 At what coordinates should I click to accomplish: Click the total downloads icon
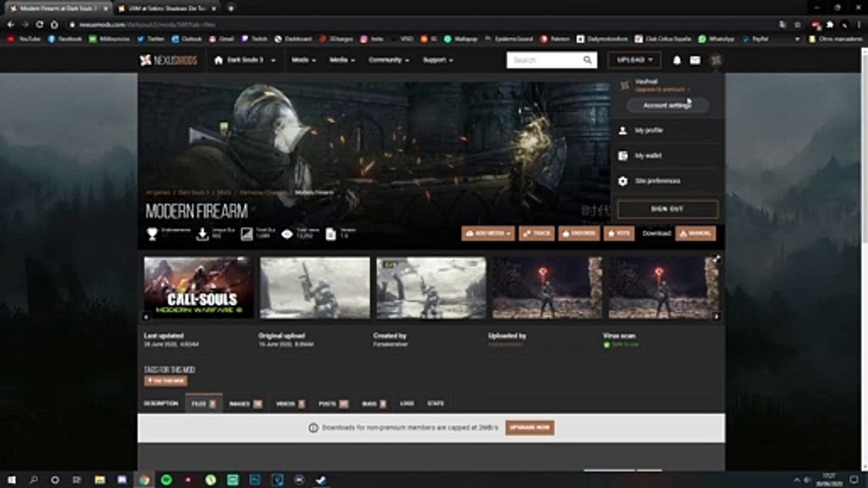(246, 234)
